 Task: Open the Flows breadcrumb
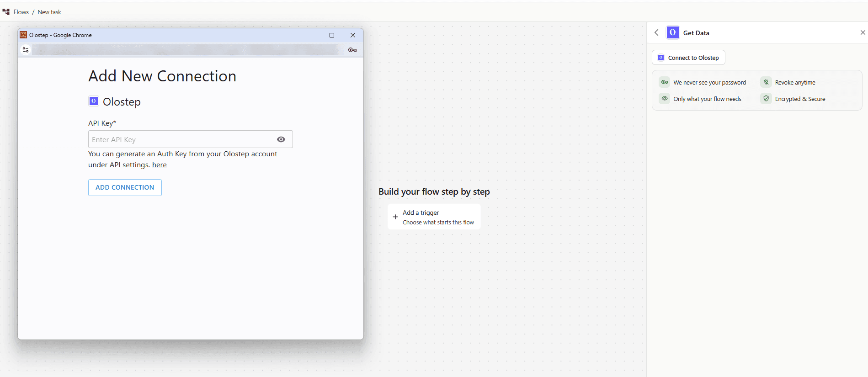(x=21, y=12)
